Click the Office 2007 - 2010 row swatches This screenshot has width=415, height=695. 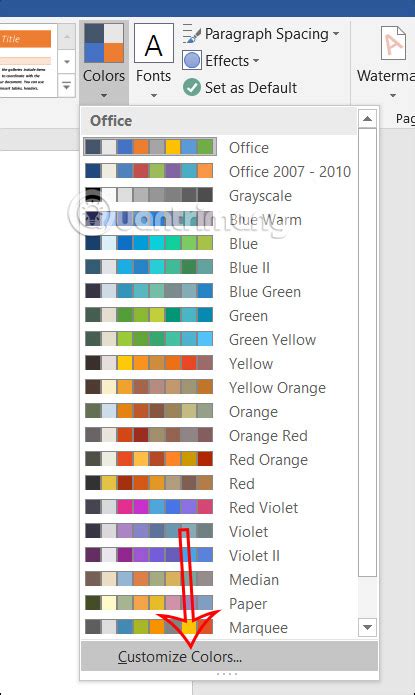tap(149, 171)
